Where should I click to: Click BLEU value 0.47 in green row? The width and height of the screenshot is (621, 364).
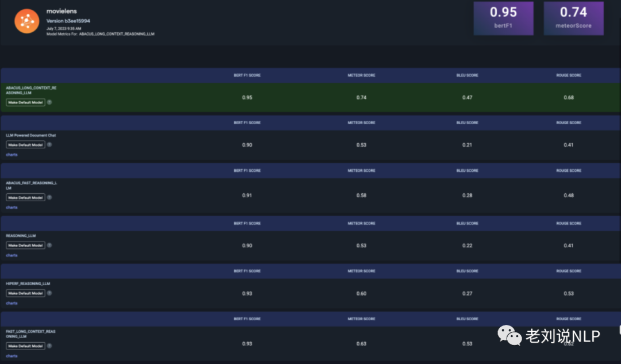[x=467, y=97]
